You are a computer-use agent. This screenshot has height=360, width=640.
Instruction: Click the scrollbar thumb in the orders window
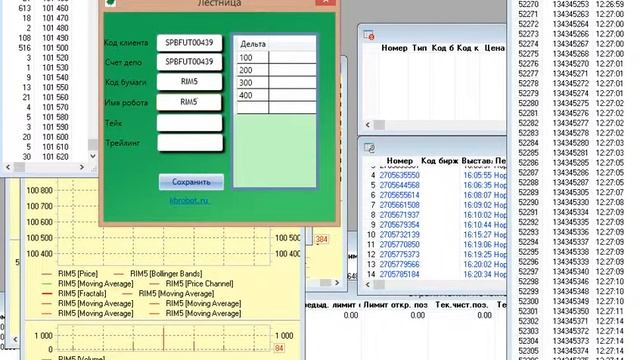[x=379, y=124]
